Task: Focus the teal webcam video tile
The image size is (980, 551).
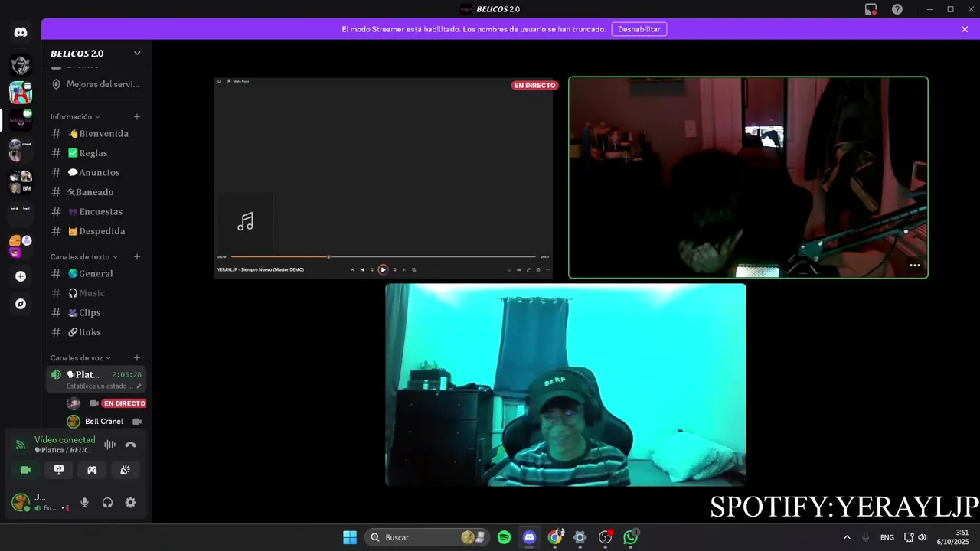Action: point(565,385)
